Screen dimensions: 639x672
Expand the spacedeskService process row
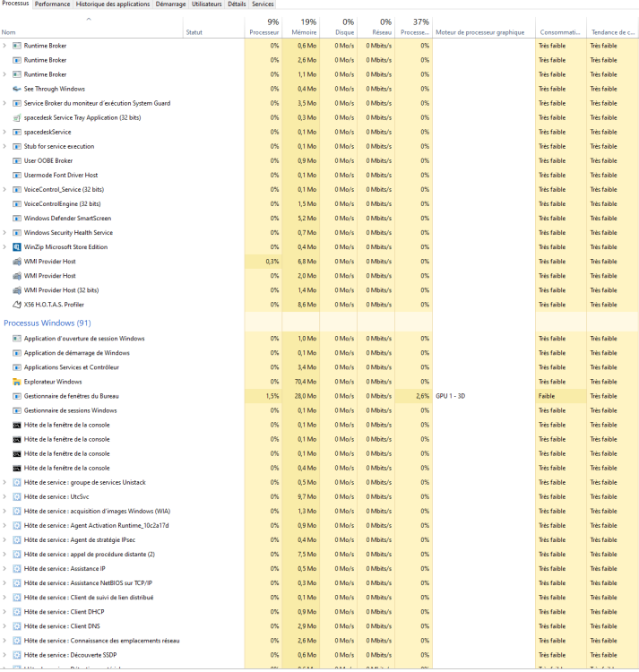point(4,132)
